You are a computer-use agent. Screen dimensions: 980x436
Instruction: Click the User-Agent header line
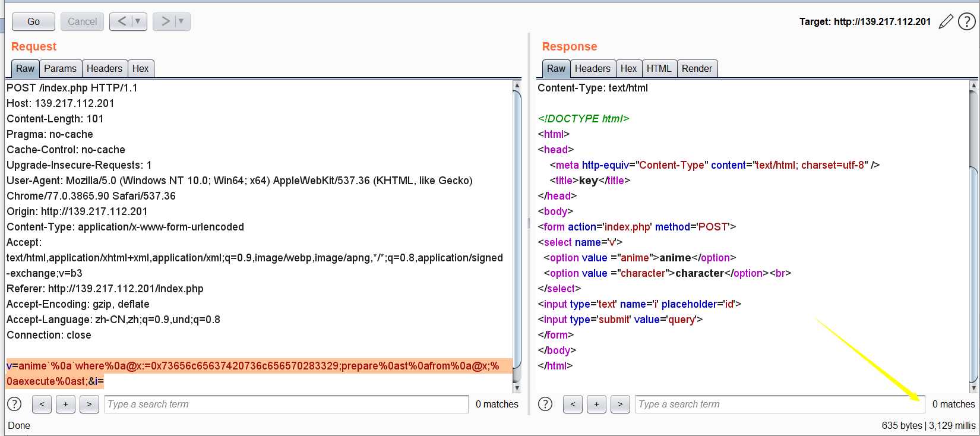239,188
